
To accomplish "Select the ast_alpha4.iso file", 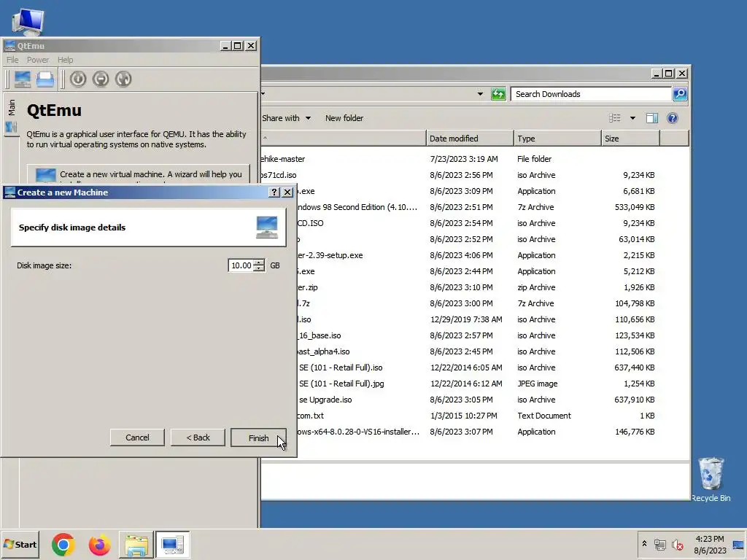I will point(323,352).
